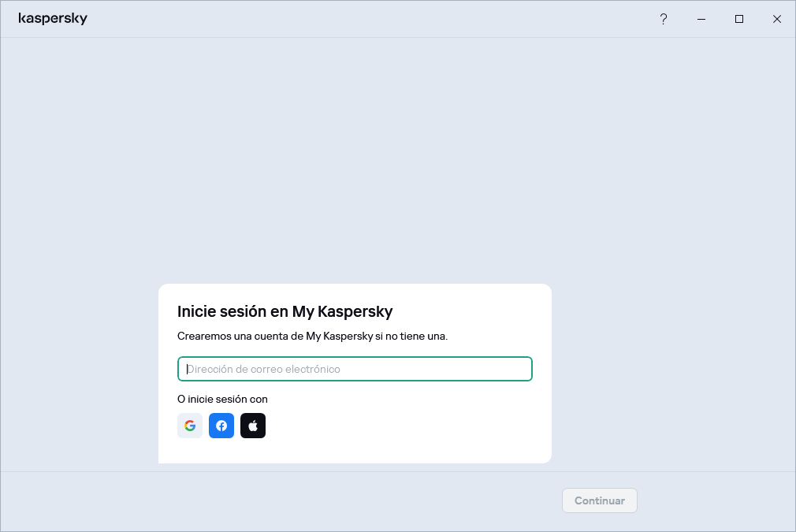The width and height of the screenshot is (796, 532).
Task: Click the 'O inicie sesión con' text
Action: [222, 399]
